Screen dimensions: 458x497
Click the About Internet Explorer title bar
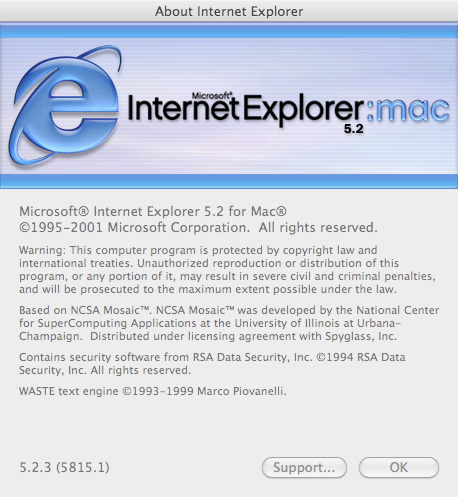[229, 11]
